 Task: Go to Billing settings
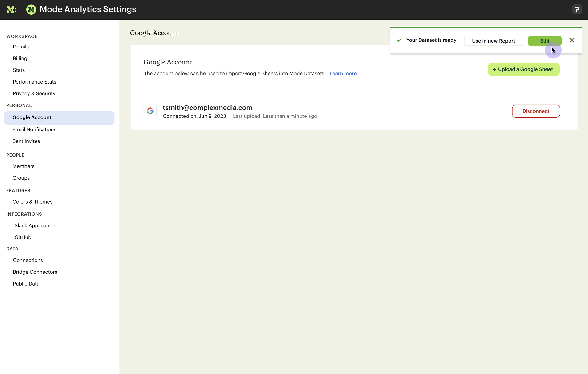(x=20, y=58)
